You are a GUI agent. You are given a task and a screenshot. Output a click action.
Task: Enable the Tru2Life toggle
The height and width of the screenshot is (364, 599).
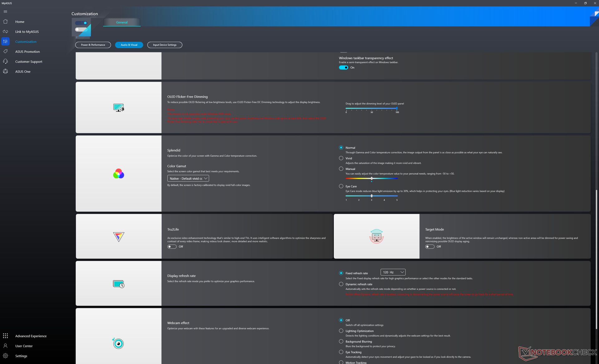172,247
